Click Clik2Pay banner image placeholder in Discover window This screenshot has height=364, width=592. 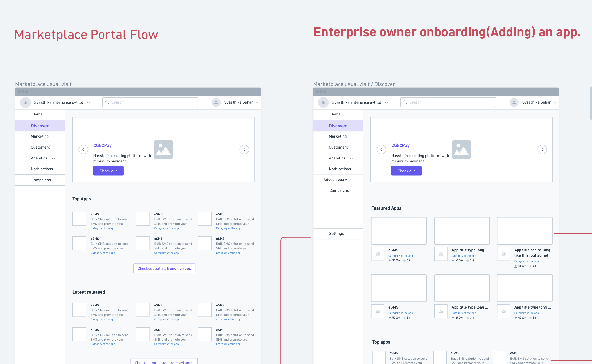click(x=461, y=149)
